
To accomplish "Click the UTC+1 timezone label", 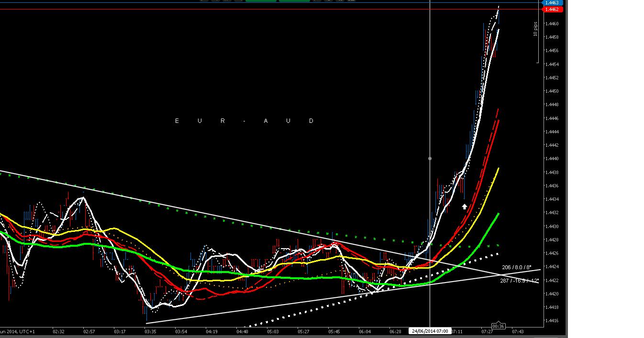I will 26,331.
